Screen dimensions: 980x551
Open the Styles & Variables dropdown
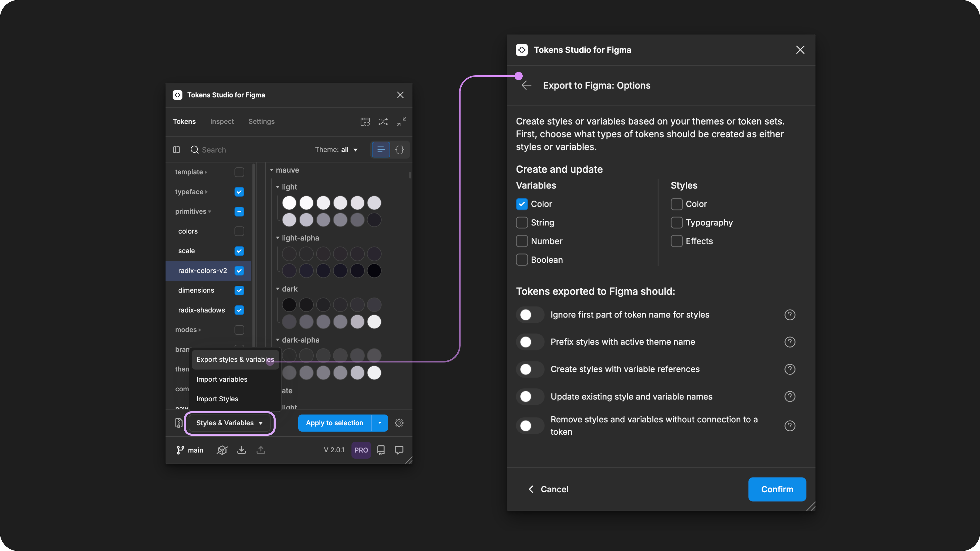(x=229, y=423)
